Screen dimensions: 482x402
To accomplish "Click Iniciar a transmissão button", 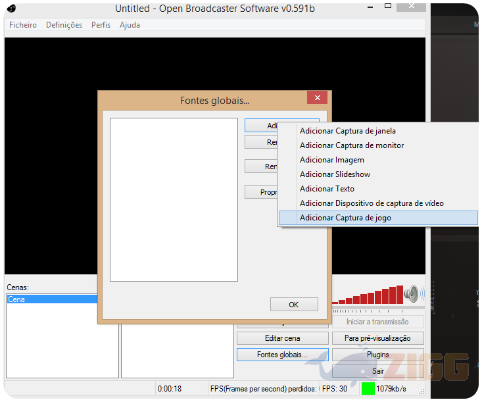I will tap(378, 322).
